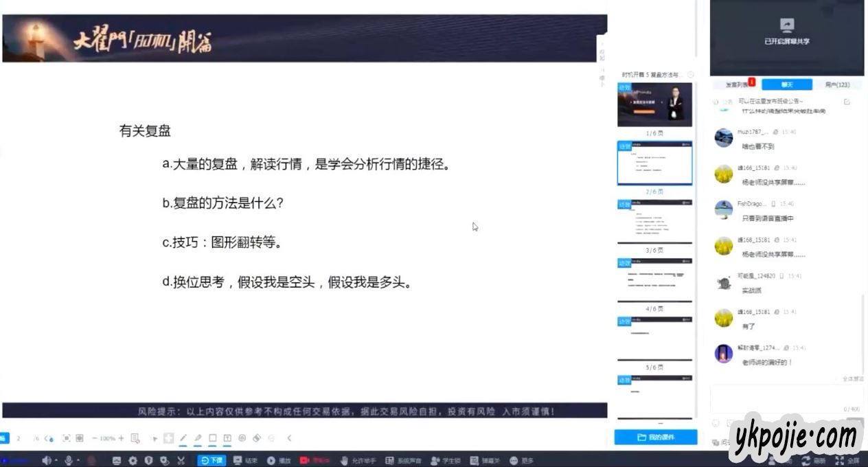The height and width of the screenshot is (467, 868).
Task: Toggle 全屏 fullscreen mode
Action: pyautogui.click(x=849, y=460)
